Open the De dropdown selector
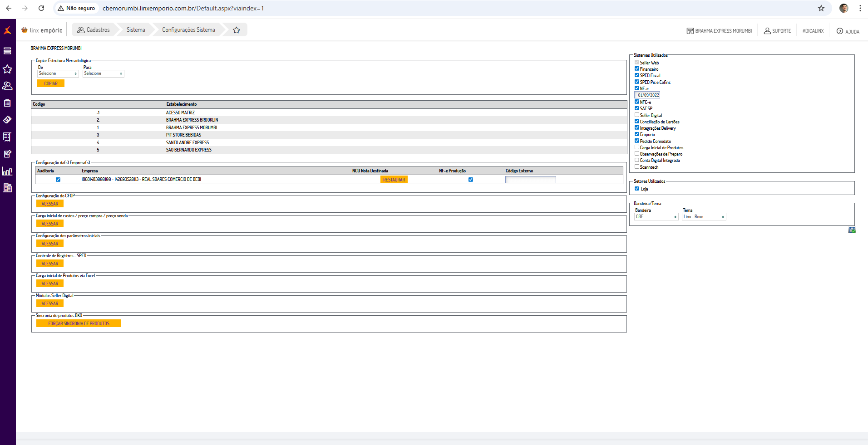 coord(58,73)
